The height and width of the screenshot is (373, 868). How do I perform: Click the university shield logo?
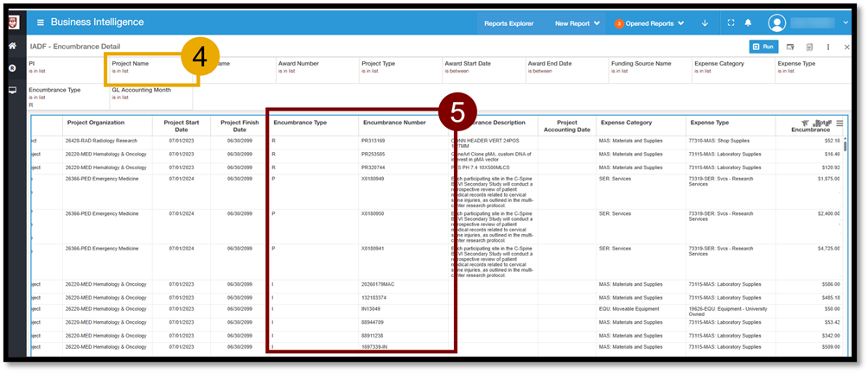[12, 22]
